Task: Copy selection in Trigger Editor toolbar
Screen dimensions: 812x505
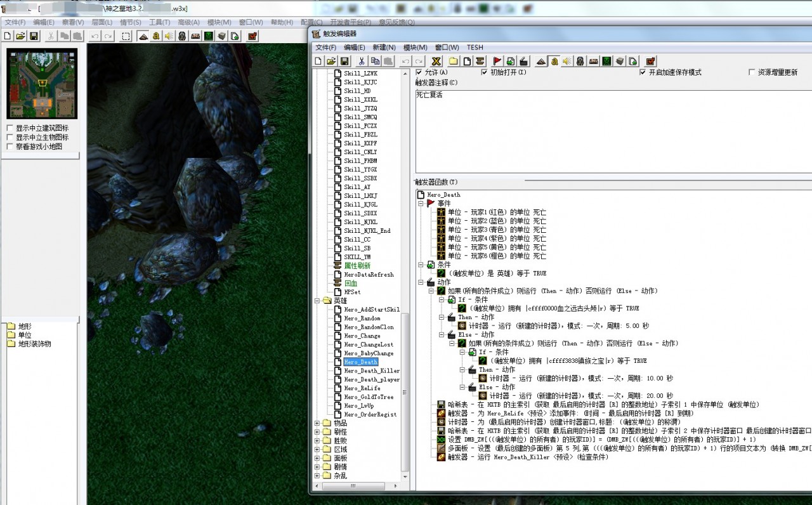Action: click(x=375, y=61)
